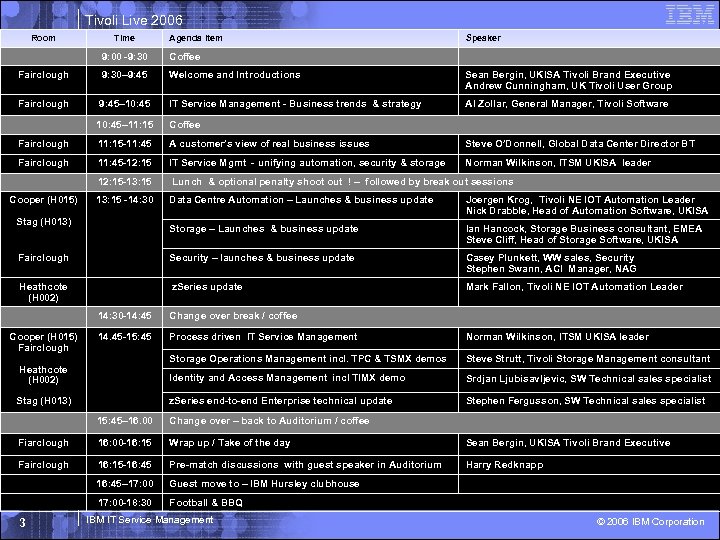Click 'Casey Plunkett, WW sales, Security'

pyautogui.click(x=550, y=258)
